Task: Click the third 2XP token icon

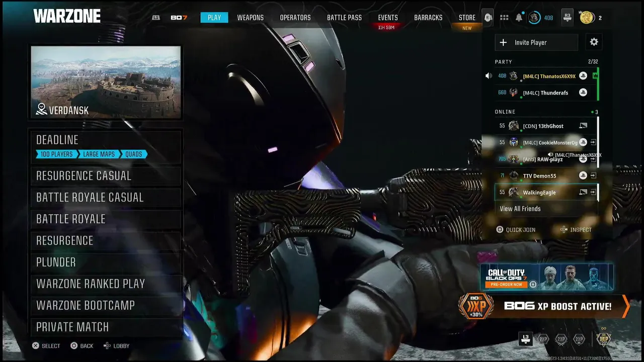Action: (579, 339)
